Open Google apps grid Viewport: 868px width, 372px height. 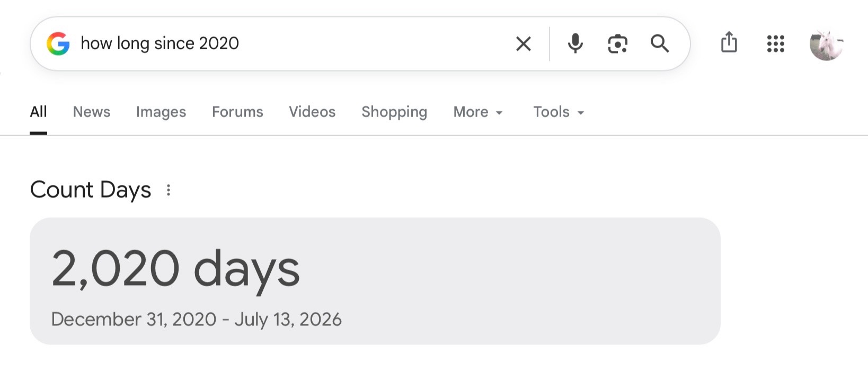tap(776, 43)
